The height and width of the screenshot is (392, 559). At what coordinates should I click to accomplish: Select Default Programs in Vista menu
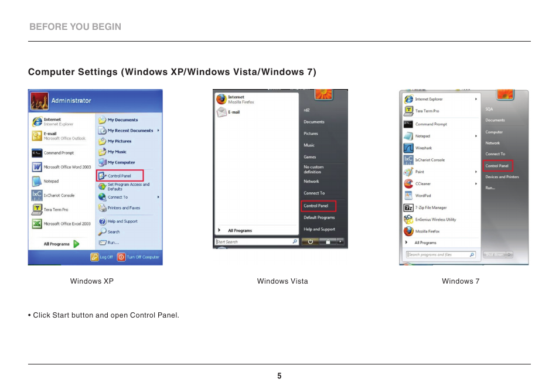pos(319,218)
